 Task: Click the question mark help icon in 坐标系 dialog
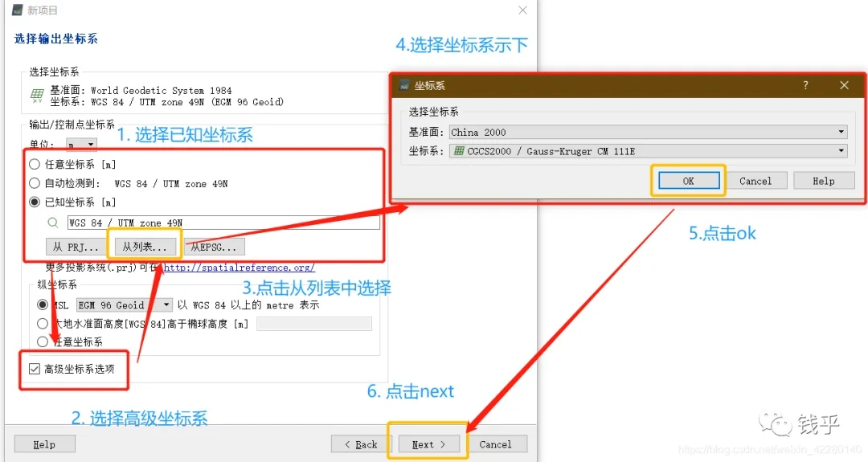805,85
